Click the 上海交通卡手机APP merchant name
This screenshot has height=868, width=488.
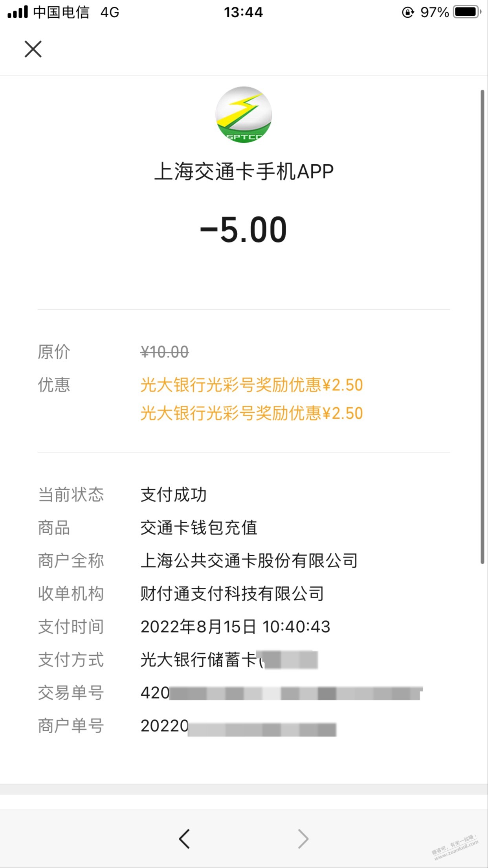[244, 172]
